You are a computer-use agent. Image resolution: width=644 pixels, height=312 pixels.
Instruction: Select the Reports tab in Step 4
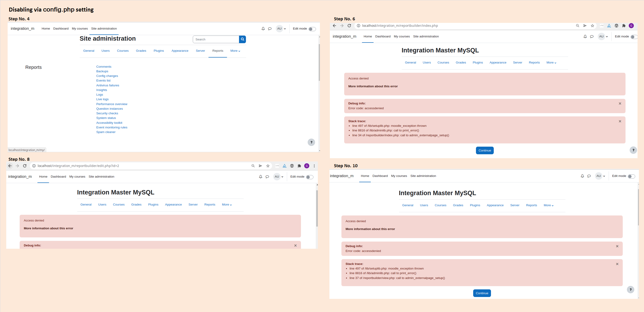tap(218, 51)
